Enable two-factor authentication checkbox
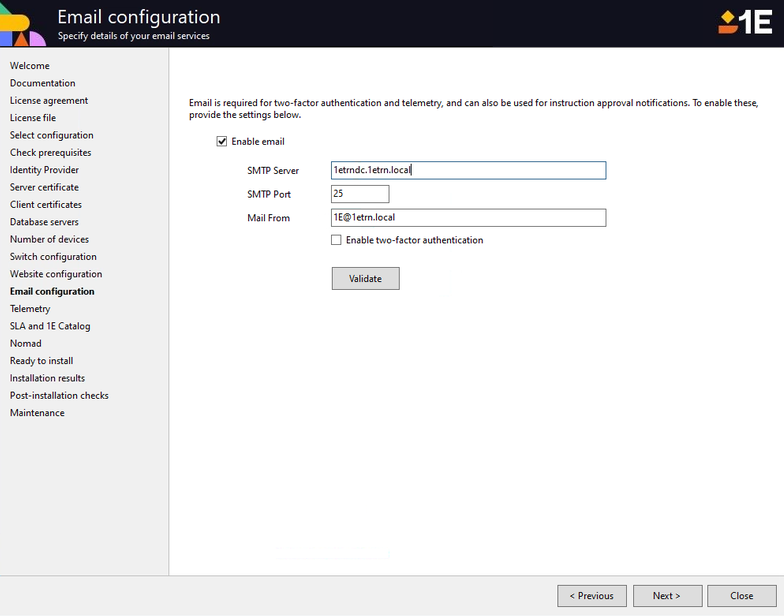 tap(336, 240)
